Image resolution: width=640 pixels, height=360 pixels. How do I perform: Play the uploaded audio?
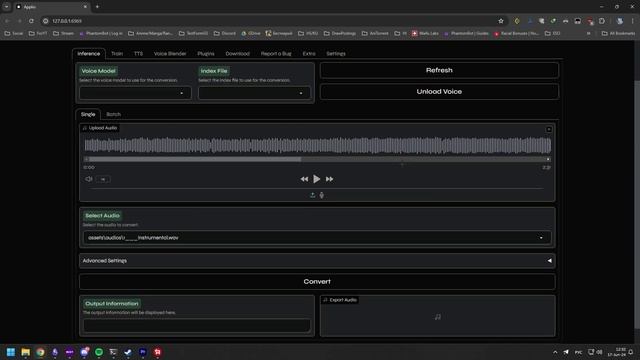click(316, 179)
